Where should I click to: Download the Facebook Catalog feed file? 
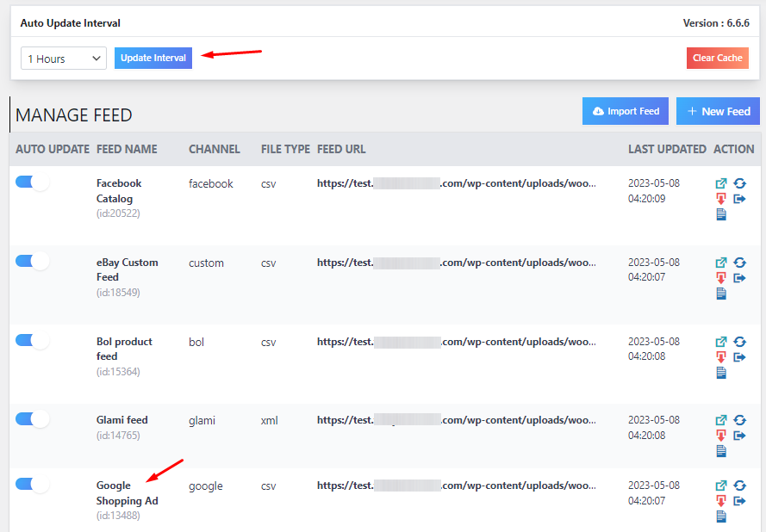[x=721, y=199]
